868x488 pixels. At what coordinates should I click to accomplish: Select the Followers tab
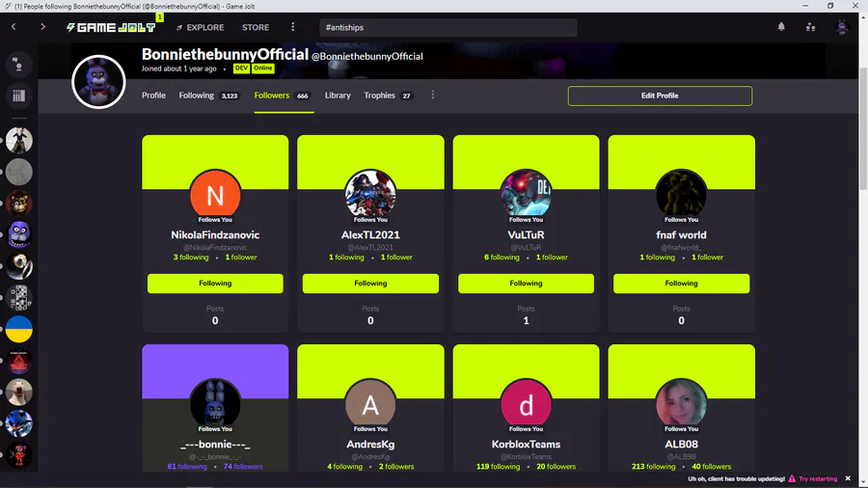pyautogui.click(x=282, y=95)
